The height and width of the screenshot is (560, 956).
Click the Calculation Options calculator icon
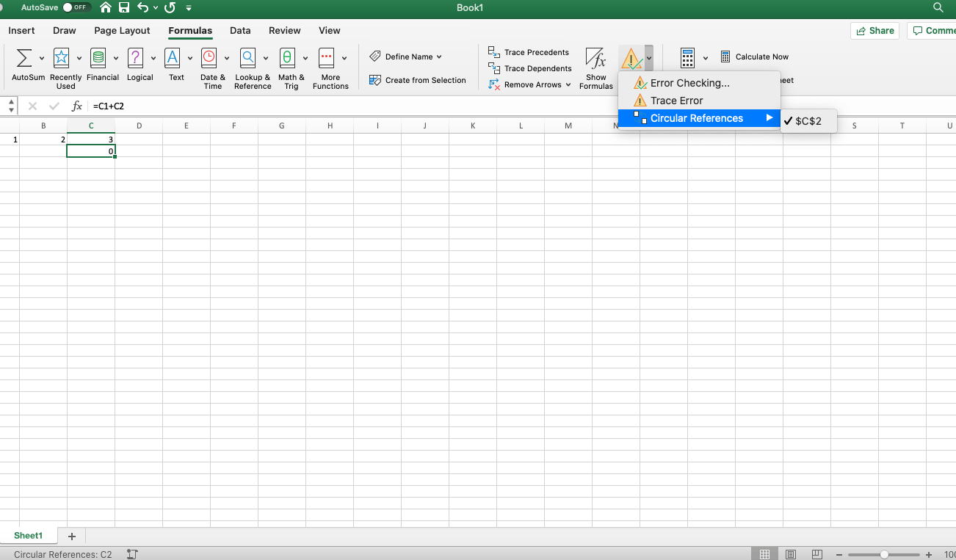(687, 58)
